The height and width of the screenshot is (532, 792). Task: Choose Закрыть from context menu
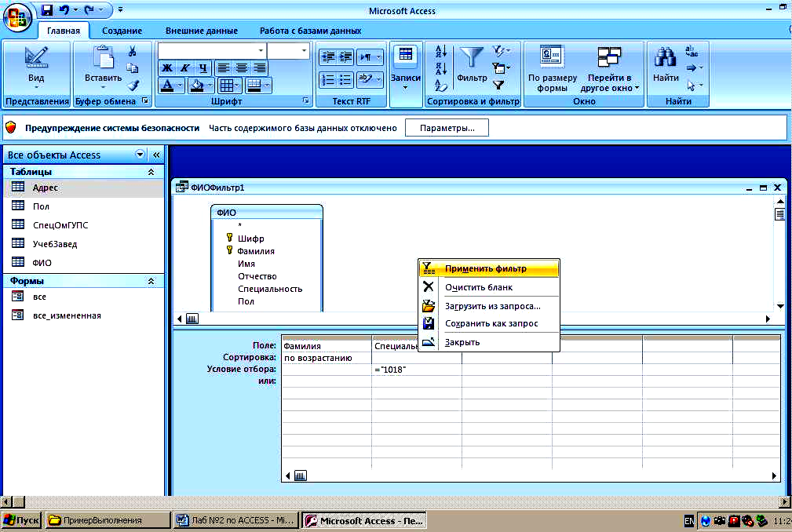[x=489, y=342]
